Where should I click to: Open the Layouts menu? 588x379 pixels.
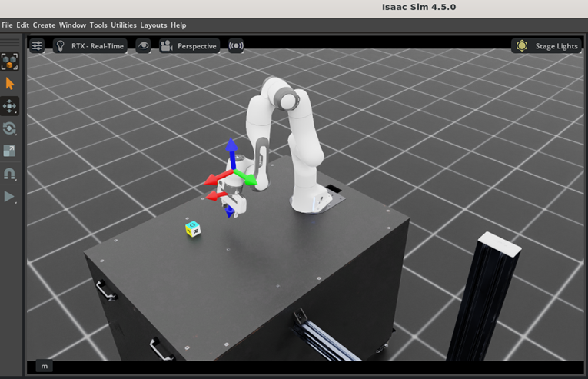pos(153,25)
